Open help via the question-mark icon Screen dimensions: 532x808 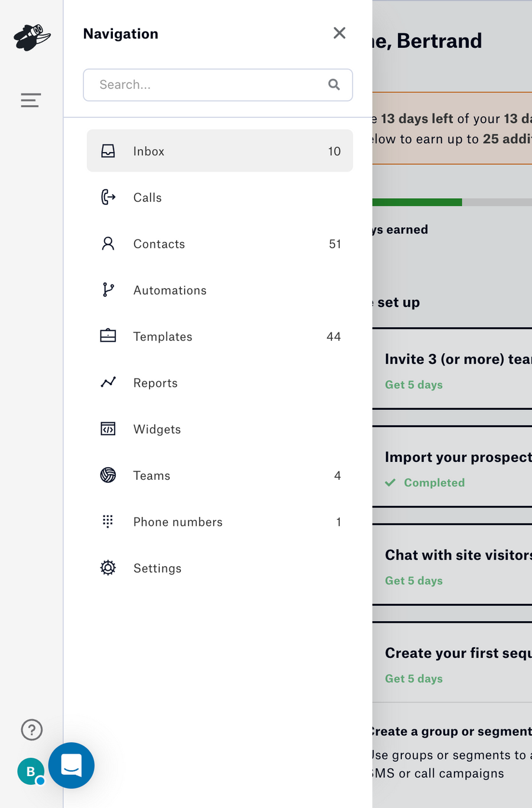[31, 730]
